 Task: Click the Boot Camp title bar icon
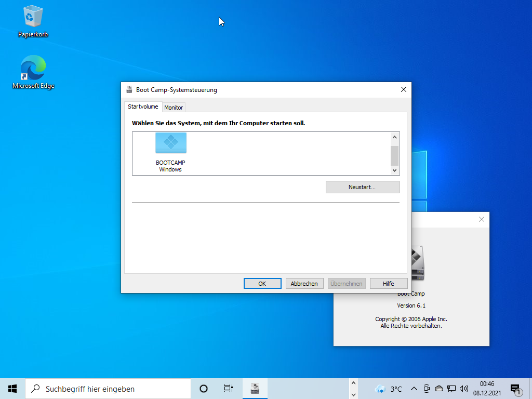pyautogui.click(x=129, y=89)
